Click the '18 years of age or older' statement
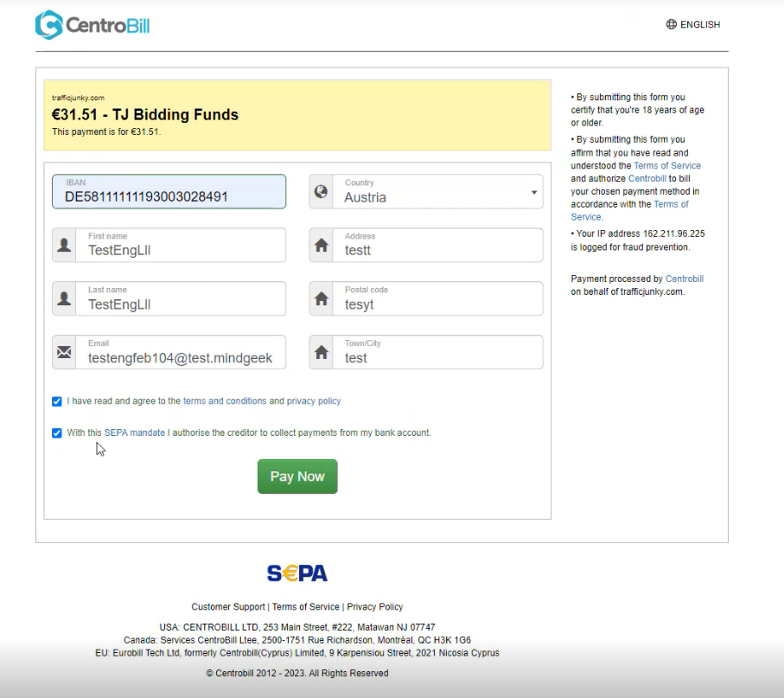This screenshot has width=784, height=698. tap(638, 110)
